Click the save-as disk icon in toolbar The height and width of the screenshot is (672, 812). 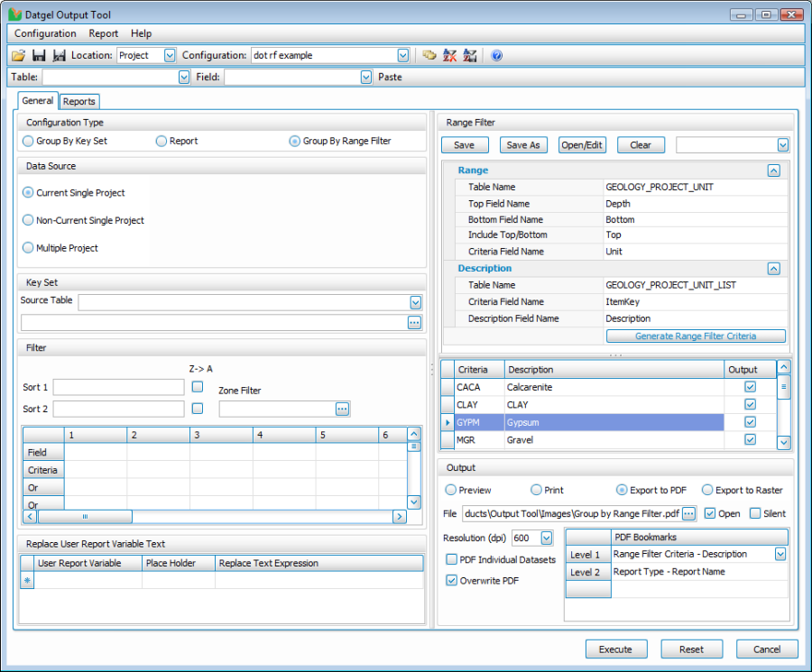click(x=59, y=56)
